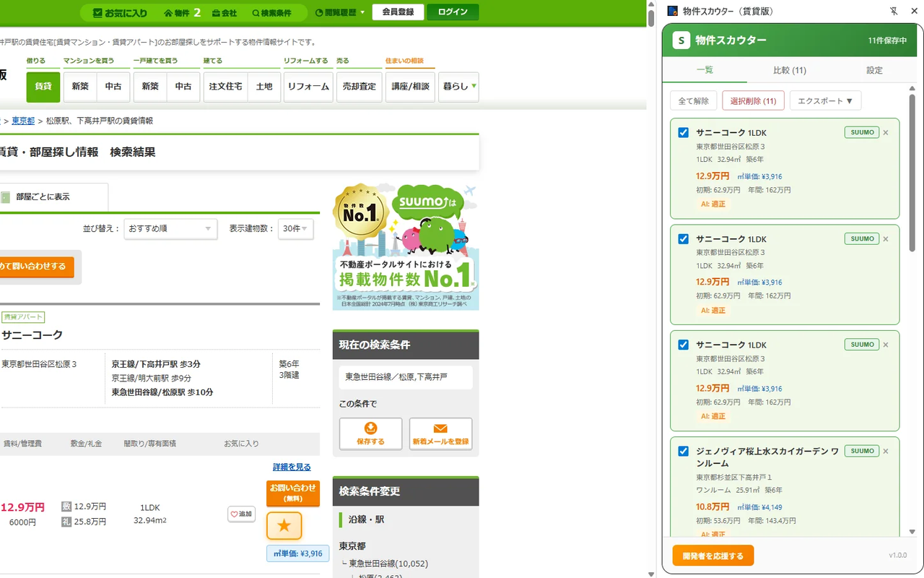The height and width of the screenshot is (578, 924).
Task: Uncheck the second サニーコーク saved property
Action: point(682,238)
